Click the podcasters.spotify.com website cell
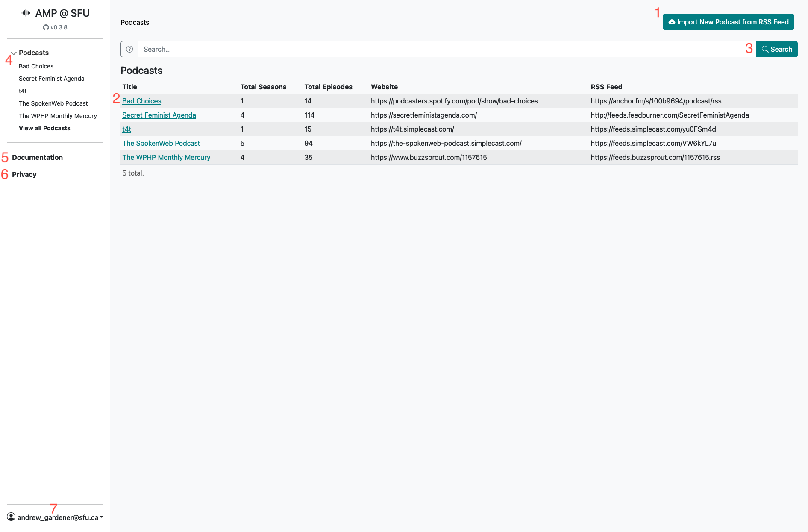The width and height of the screenshot is (808, 532). (454, 101)
